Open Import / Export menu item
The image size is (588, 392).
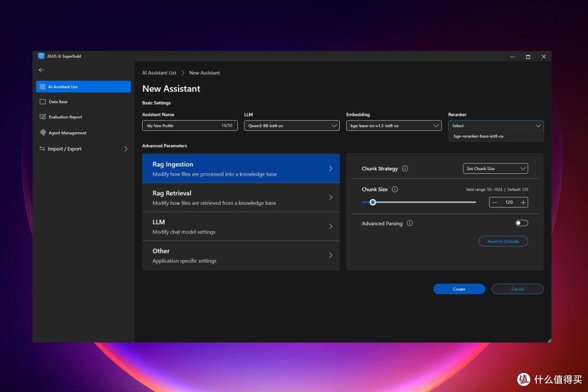(x=83, y=149)
